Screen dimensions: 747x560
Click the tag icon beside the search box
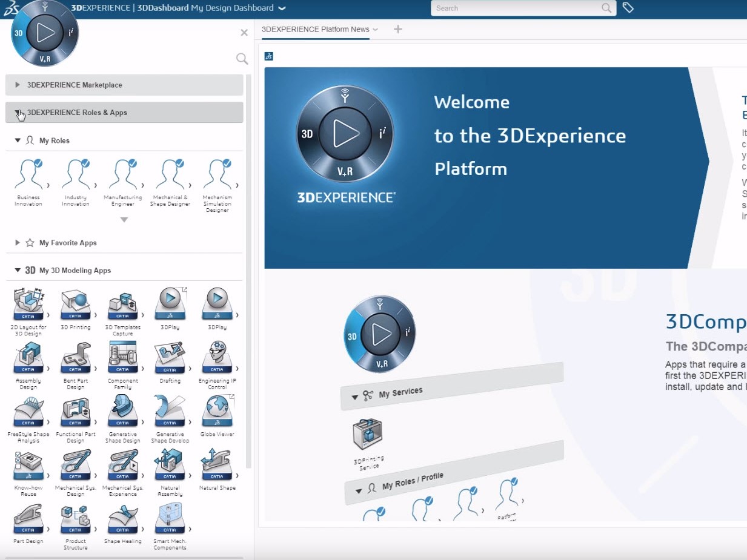628,7
